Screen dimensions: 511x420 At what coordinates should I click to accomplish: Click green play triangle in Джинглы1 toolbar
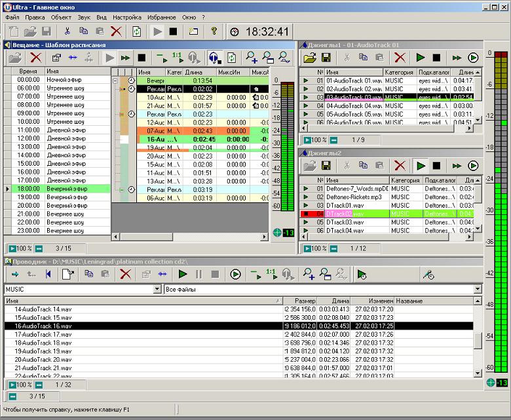pos(421,58)
